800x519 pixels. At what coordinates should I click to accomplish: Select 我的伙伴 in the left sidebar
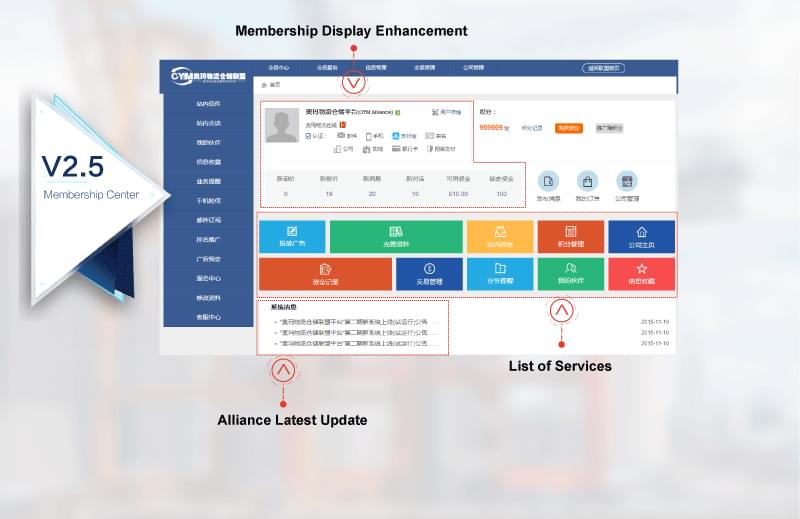pyautogui.click(x=208, y=142)
